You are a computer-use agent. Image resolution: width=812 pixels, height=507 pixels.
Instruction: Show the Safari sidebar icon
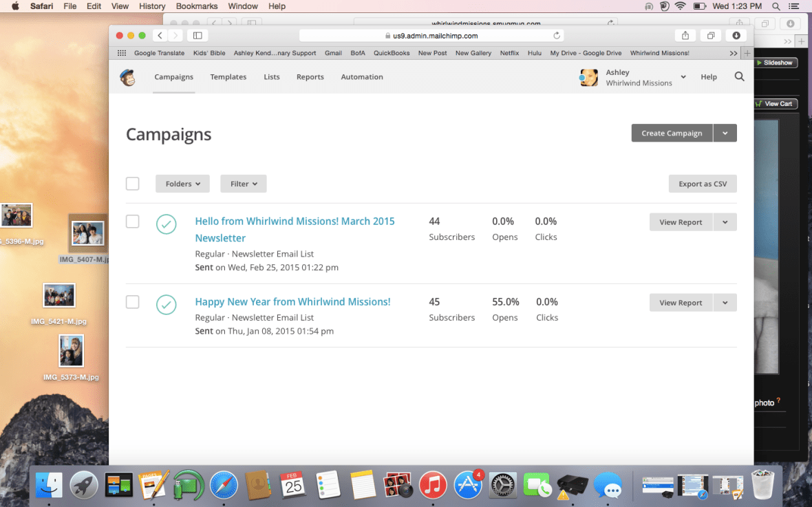click(197, 35)
